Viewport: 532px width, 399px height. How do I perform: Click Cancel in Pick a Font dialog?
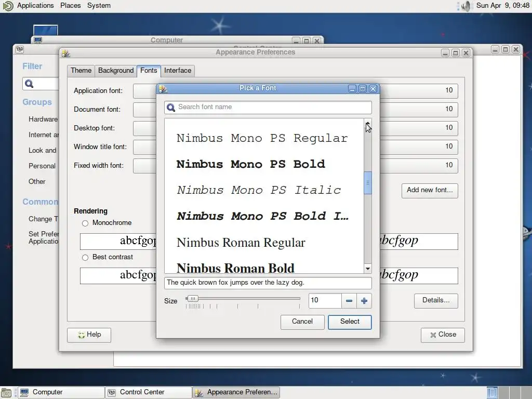pos(302,322)
